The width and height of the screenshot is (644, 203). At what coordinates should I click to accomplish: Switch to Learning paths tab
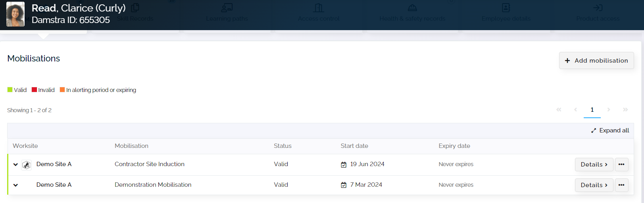point(227,18)
